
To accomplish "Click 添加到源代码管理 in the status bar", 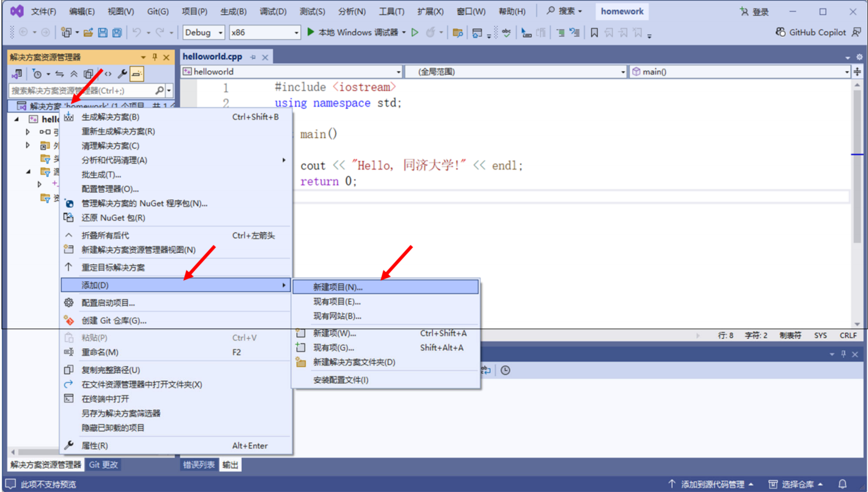I will (x=712, y=484).
